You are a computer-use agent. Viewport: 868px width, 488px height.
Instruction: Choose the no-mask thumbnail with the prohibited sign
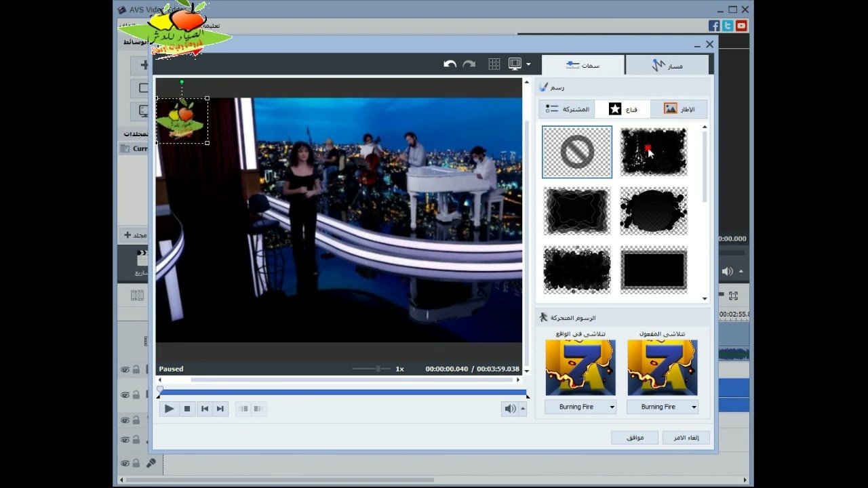(577, 152)
